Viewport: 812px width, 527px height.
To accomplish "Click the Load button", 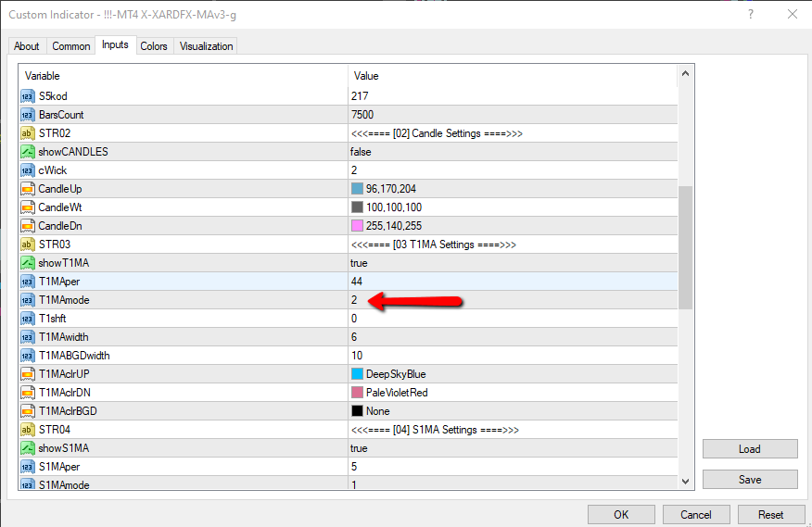I will [750, 449].
